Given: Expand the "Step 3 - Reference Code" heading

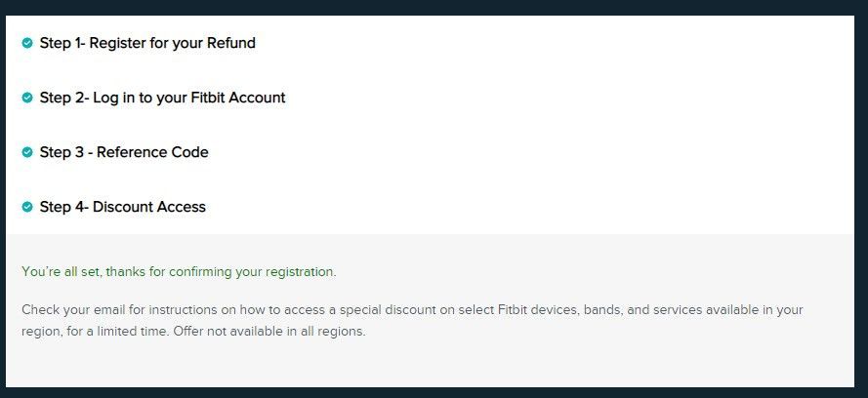Looking at the screenshot, I should click(124, 152).
